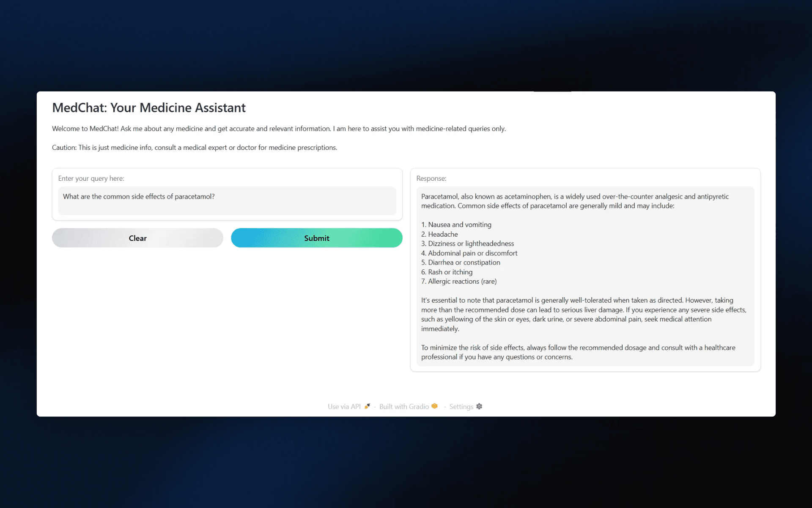The height and width of the screenshot is (508, 812).
Task: Click 'Rash or itching' in the response
Action: point(450,272)
